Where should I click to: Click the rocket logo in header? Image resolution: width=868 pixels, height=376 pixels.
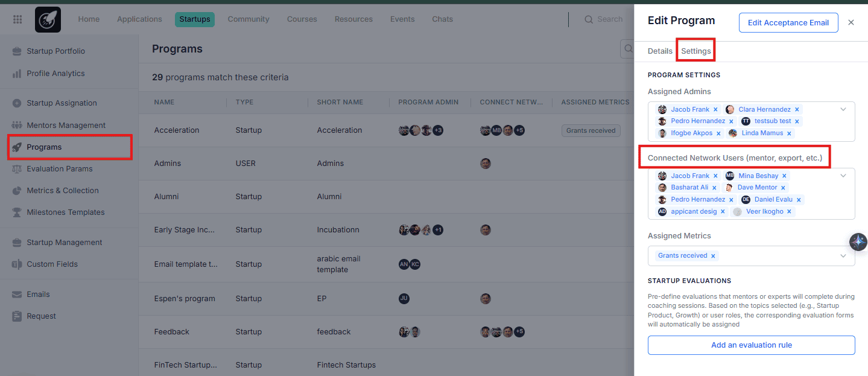pos(48,19)
